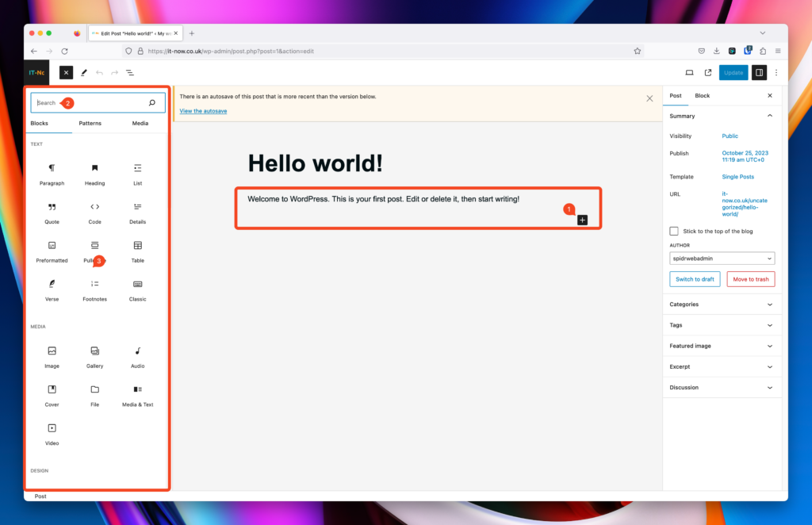Insert a List block
The height and width of the screenshot is (525, 812).
138,174
